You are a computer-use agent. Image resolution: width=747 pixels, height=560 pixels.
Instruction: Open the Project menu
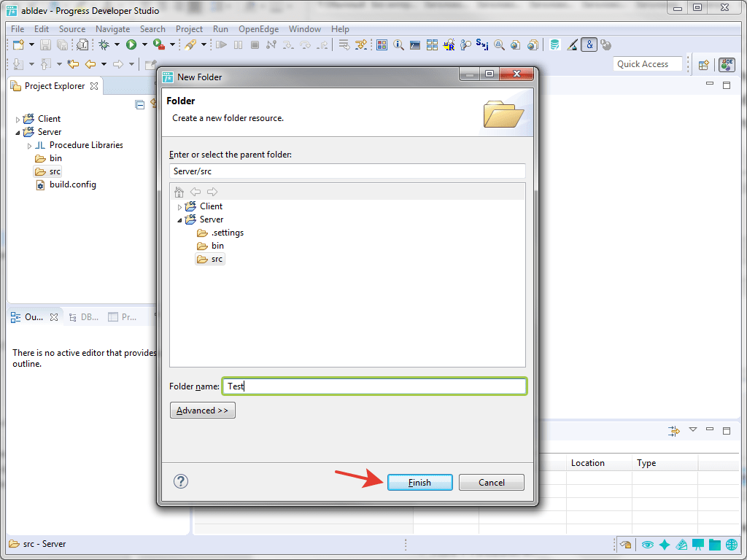tap(189, 29)
